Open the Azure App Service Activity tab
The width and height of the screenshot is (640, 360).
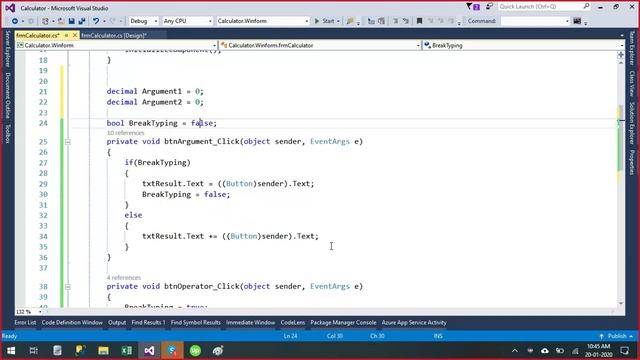pos(414,322)
